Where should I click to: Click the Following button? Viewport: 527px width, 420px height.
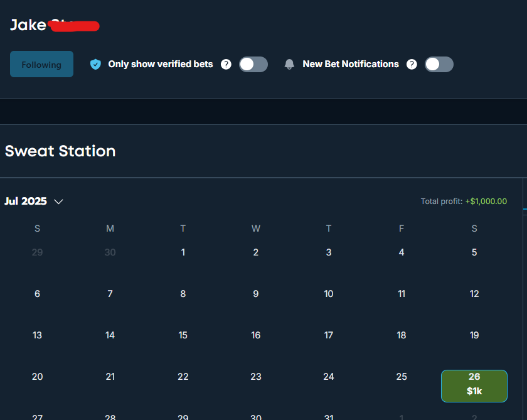pyautogui.click(x=41, y=64)
